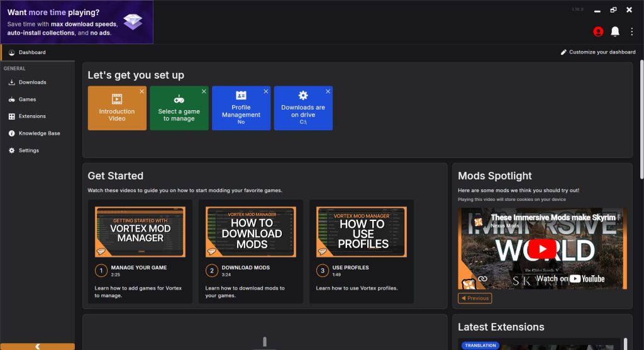Play How to Use Profiles video thumbnail
The height and width of the screenshot is (350, 644).
[362, 232]
